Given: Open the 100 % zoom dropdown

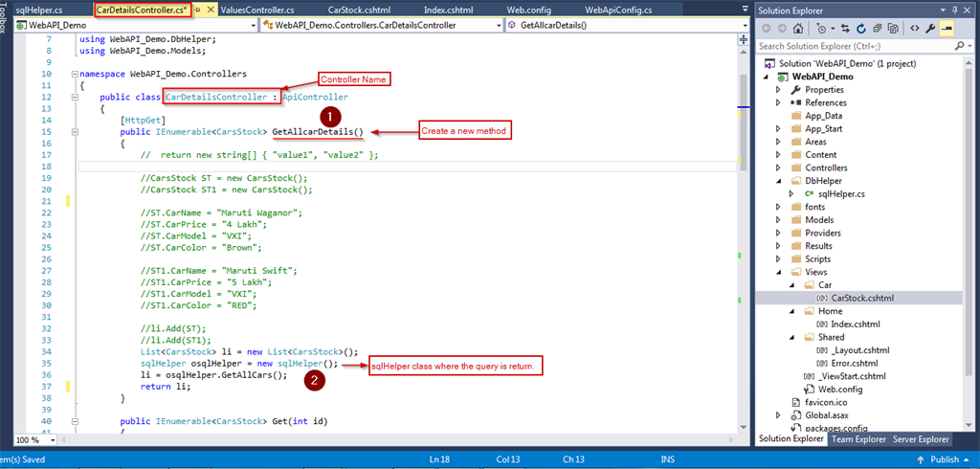Looking at the screenshot, I should (52, 440).
